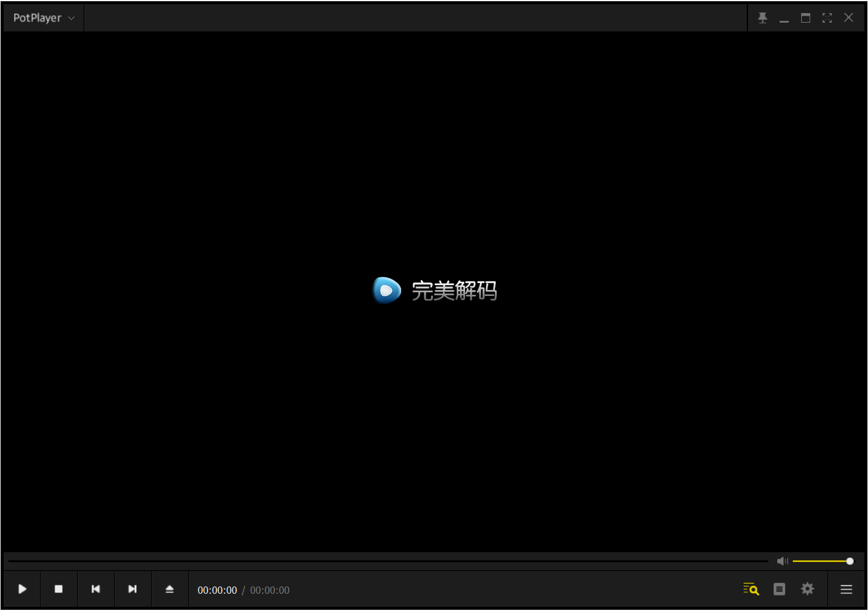Open the PotPlayer main menu dropdown
This screenshot has height=611, width=868.
tap(43, 18)
